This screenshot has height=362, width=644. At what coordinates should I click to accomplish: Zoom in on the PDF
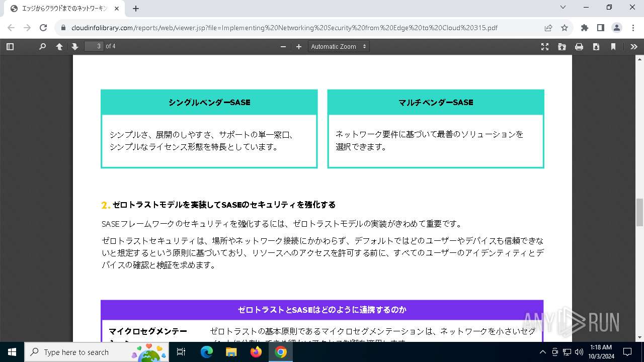click(299, 46)
